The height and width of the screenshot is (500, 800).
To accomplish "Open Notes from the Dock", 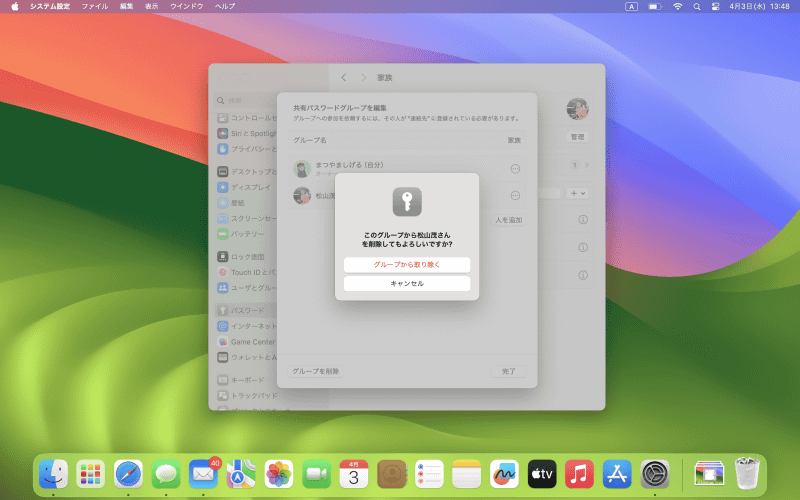I will [x=466, y=474].
